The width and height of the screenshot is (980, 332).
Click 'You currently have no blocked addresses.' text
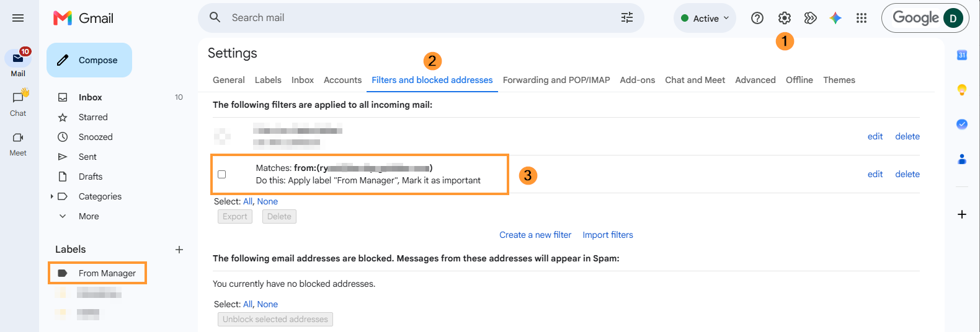(x=294, y=284)
